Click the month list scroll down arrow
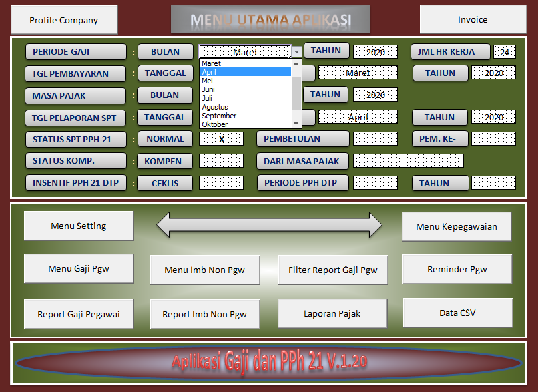 point(296,123)
